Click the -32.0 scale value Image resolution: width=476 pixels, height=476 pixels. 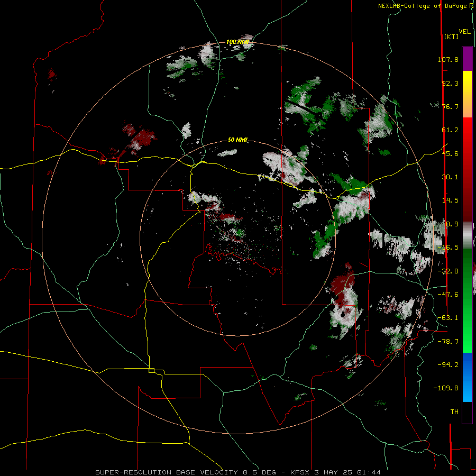point(448,271)
